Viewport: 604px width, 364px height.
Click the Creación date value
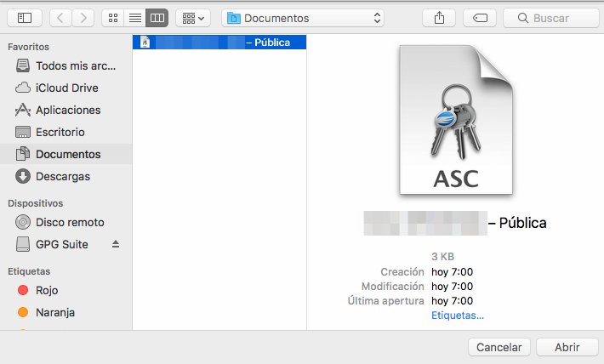click(453, 272)
